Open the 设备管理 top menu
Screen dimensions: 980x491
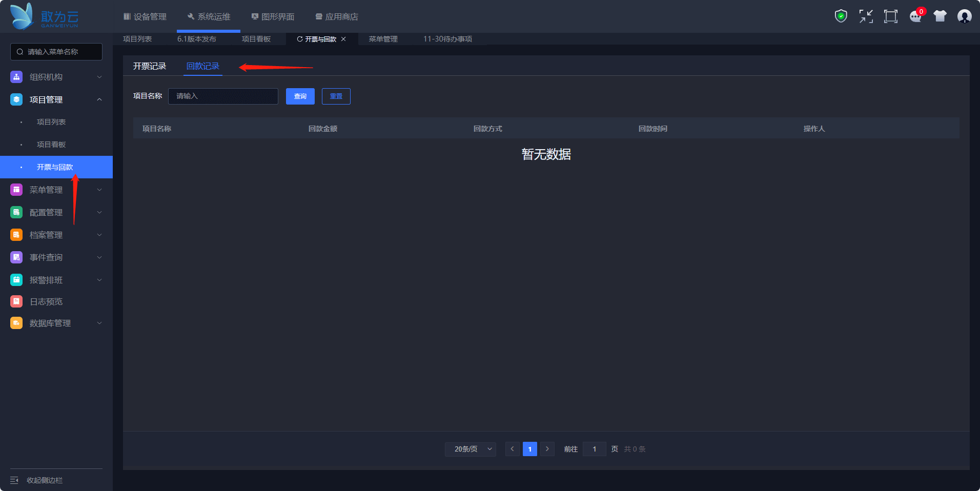145,17
